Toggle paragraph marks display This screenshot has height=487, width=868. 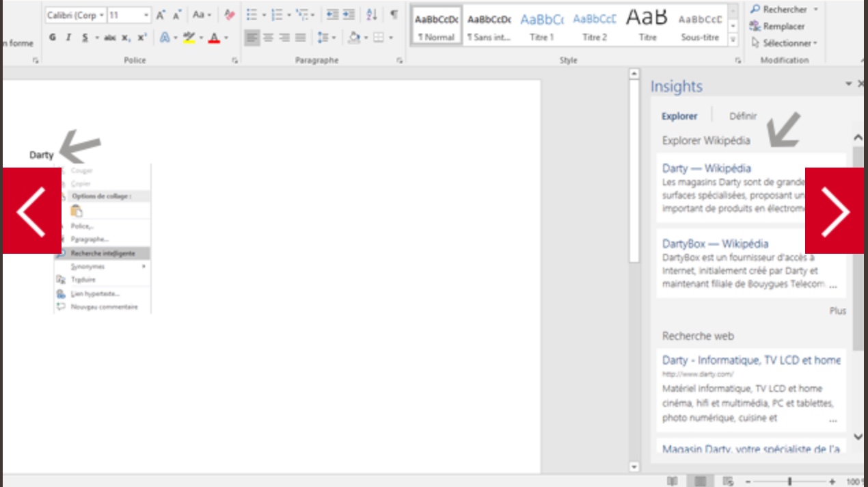394,15
